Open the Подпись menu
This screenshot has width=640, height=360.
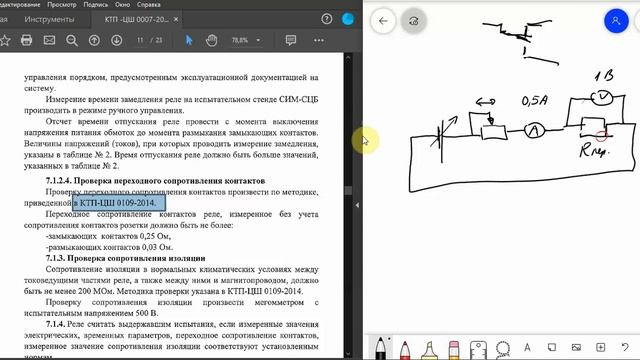(x=96, y=5)
